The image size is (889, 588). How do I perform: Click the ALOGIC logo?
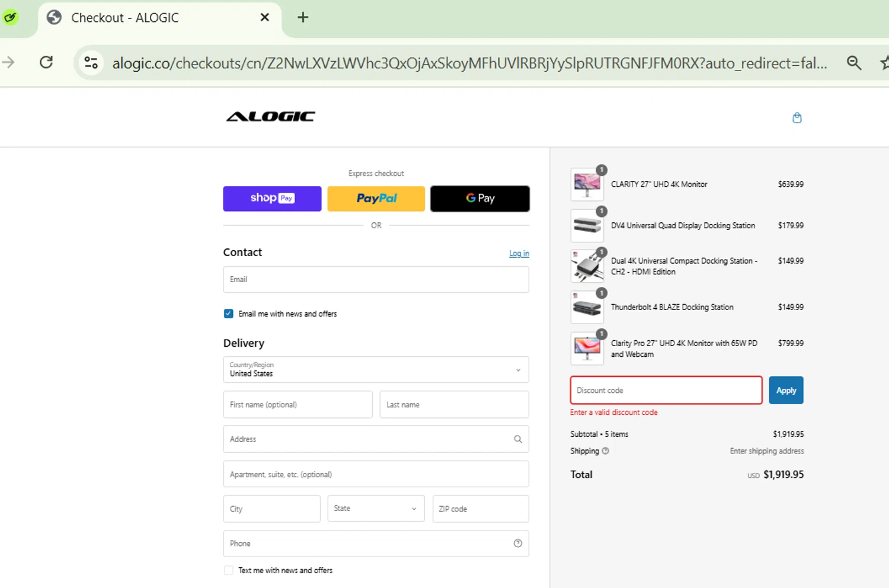271,117
